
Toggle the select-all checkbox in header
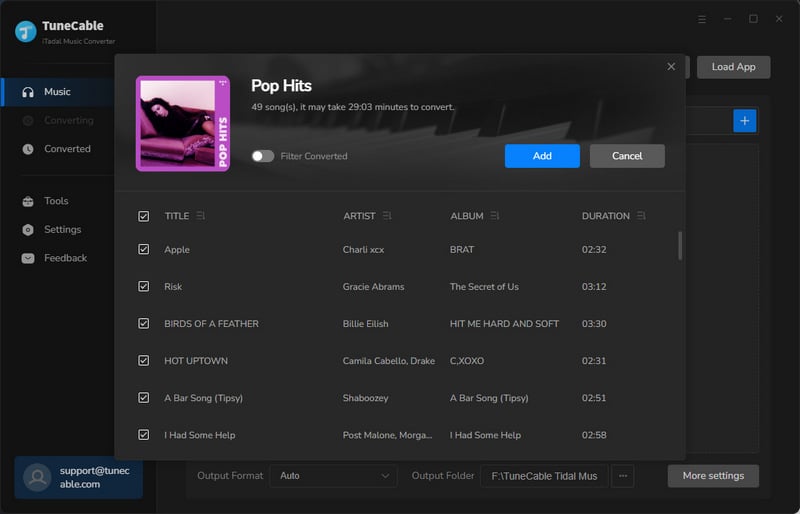(x=143, y=216)
